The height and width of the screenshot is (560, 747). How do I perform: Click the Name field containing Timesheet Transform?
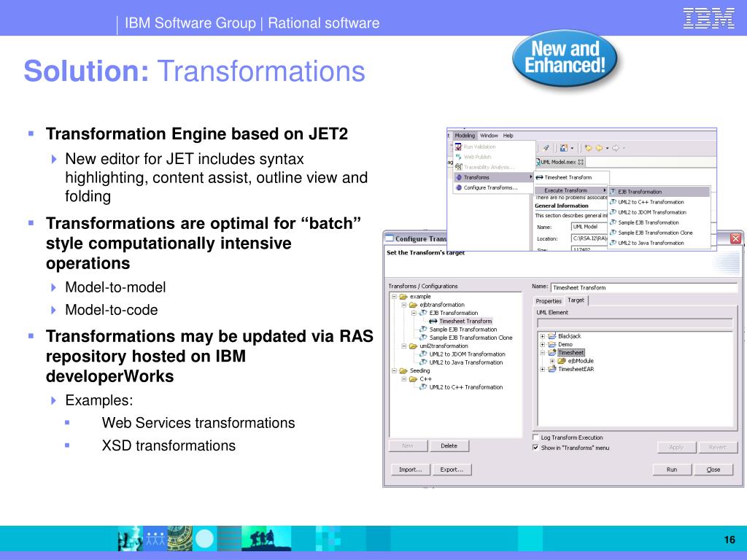click(643, 287)
